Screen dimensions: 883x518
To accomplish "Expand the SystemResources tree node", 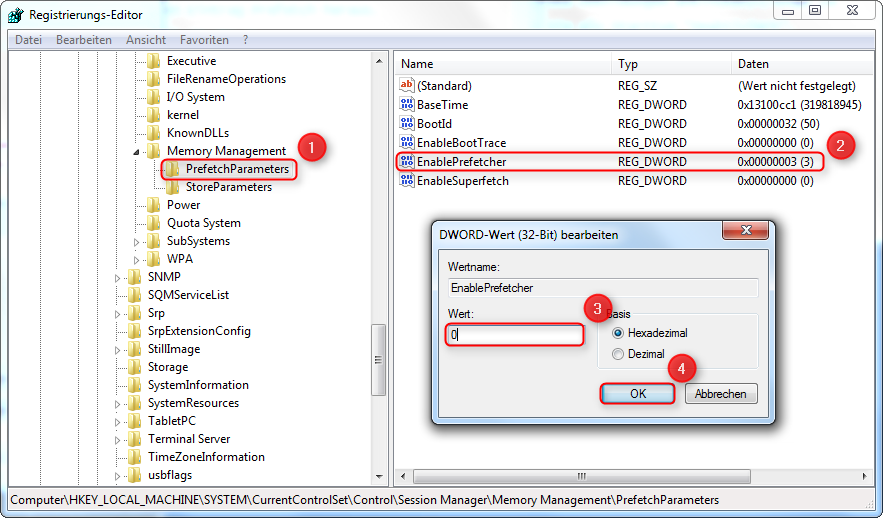I will click(117, 404).
